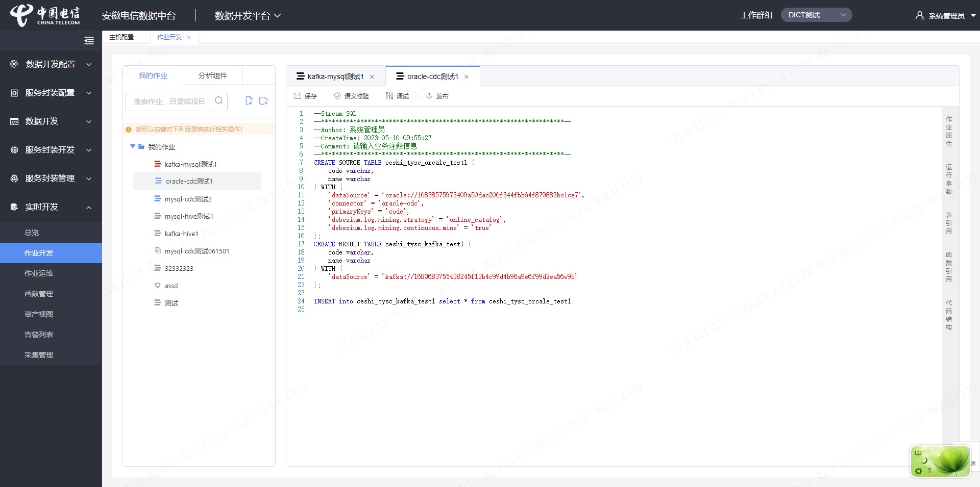Open the 系统管理员 user menu arrow
Screen dimensions: 980x487
coord(973,15)
